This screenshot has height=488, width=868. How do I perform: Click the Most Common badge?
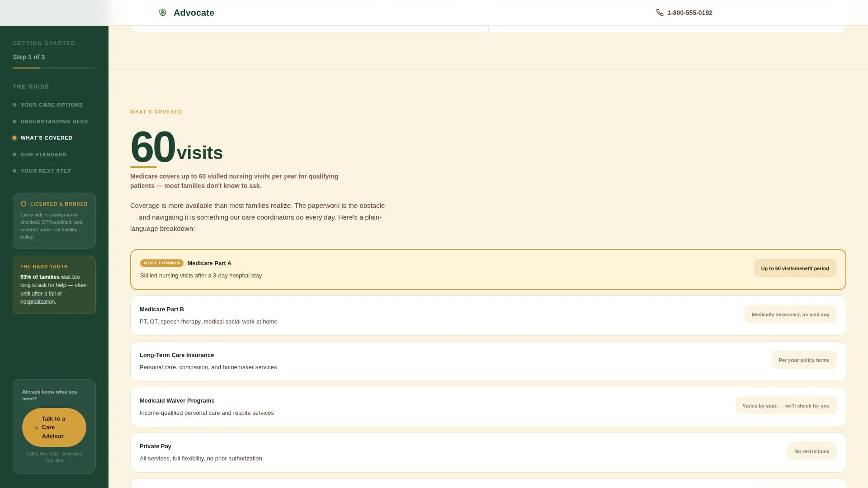[161, 263]
